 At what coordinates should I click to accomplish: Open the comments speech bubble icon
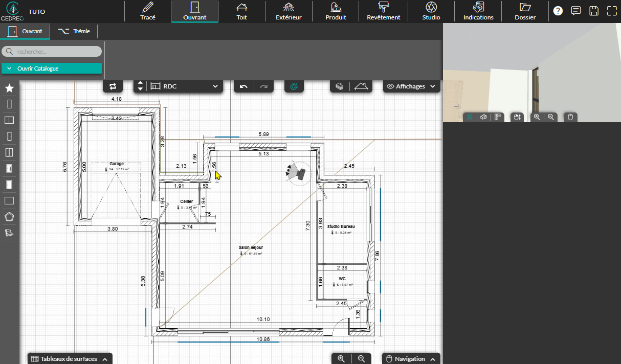(575, 11)
